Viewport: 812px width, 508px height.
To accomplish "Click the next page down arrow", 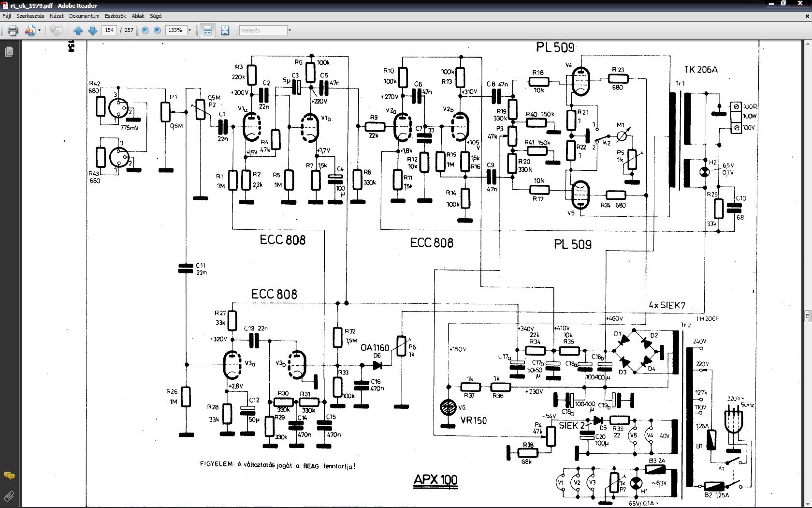I will click(x=93, y=30).
